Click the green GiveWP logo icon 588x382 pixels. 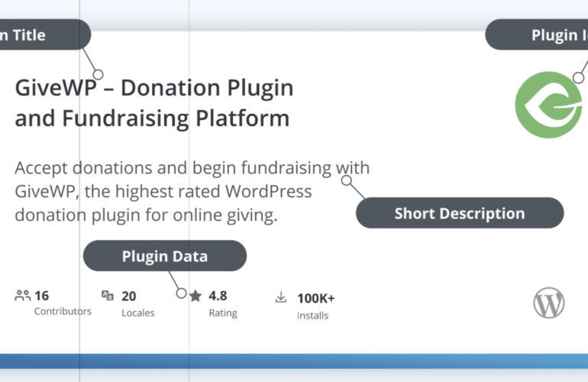550,105
